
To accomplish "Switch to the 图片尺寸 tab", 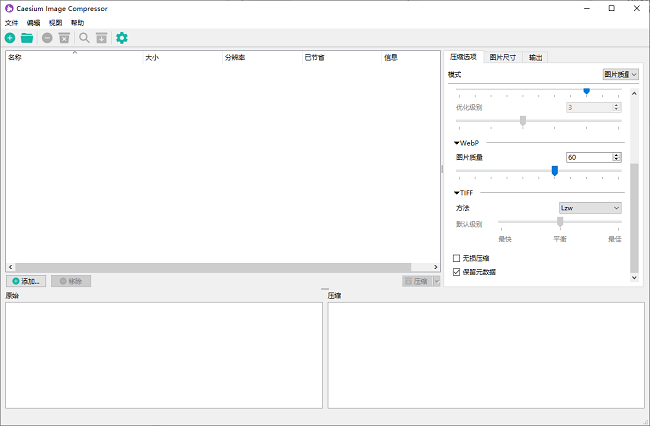I will point(505,57).
